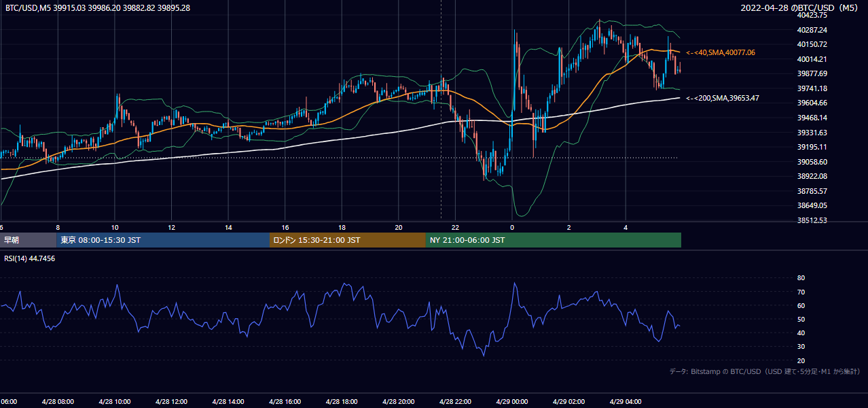Click the 4/28 08:00 date label
This screenshot has height=408, width=868.
point(58,402)
